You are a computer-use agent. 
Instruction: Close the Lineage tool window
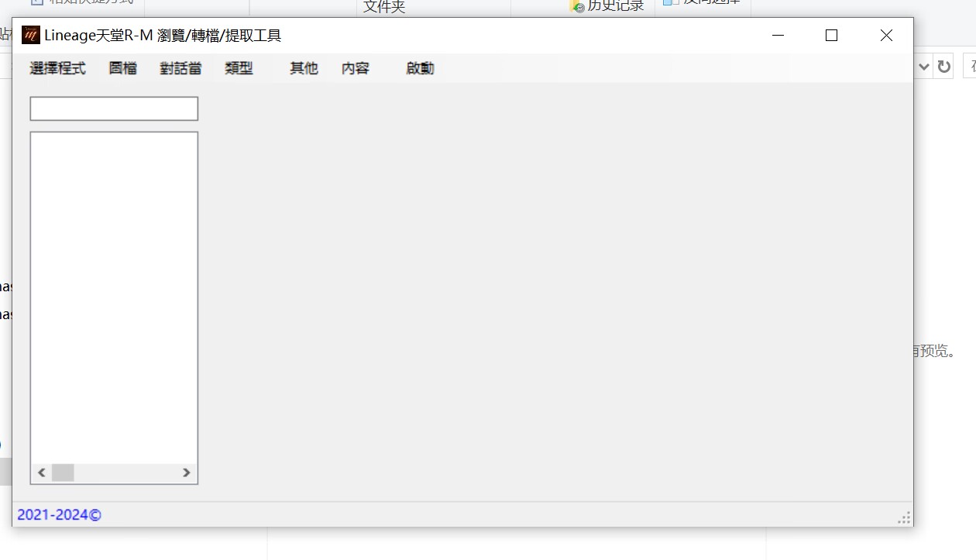coord(886,35)
